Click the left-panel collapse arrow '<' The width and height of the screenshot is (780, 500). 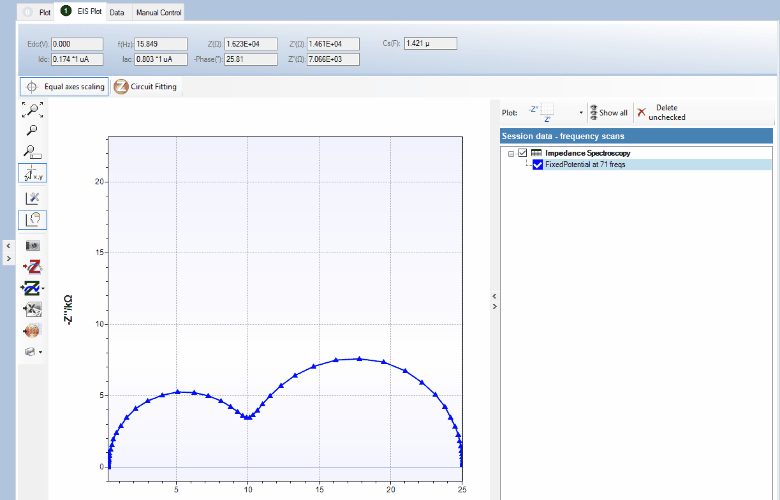click(8, 246)
